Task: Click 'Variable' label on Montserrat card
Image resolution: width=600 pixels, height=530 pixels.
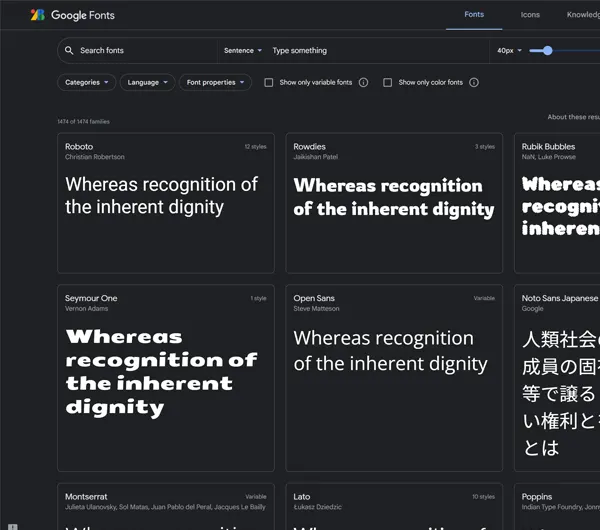Action: [x=256, y=497]
